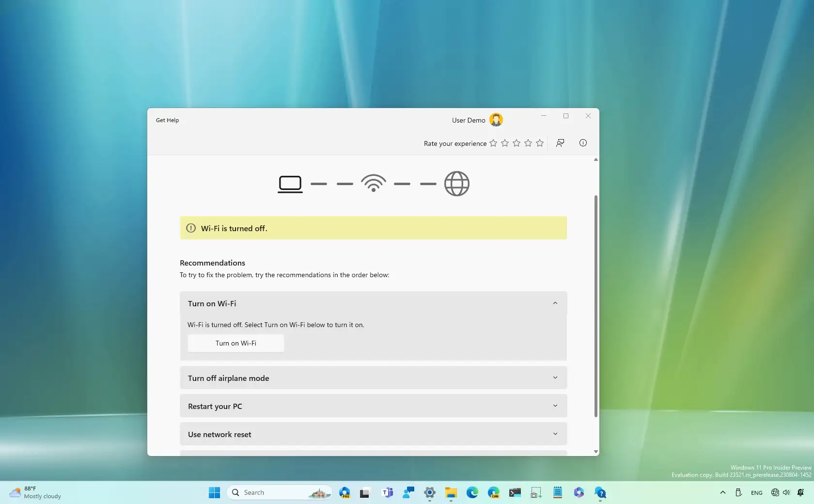This screenshot has width=814, height=504.
Task: Select the third rating star
Action: coord(517,143)
